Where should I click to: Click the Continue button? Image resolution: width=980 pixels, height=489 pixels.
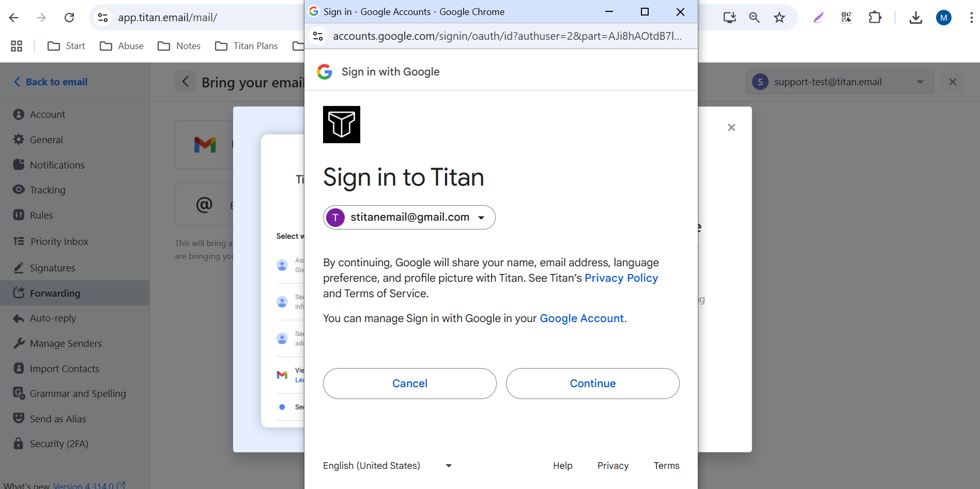point(593,384)
